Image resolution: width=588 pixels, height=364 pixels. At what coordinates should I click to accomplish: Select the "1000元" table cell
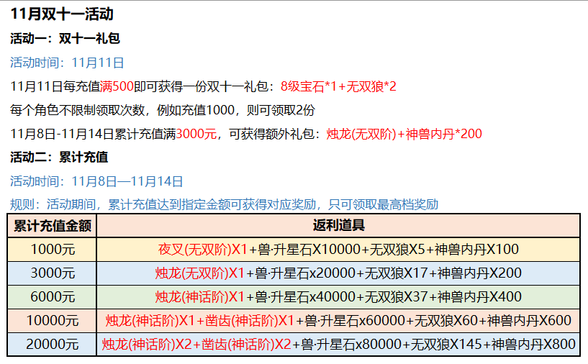(x=53, y=250)
